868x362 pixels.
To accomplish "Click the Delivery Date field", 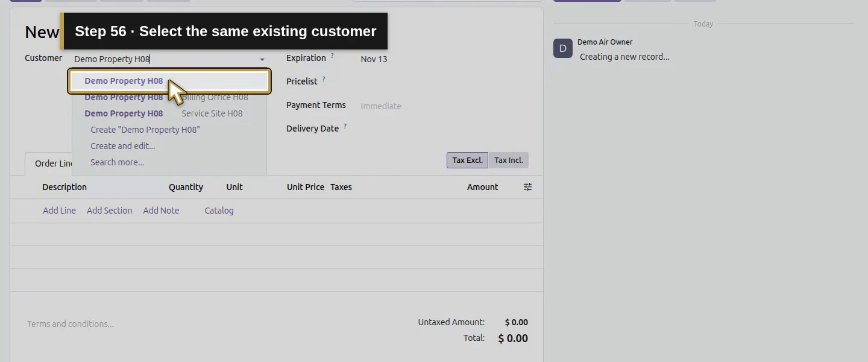I will [x=444, y=129].
